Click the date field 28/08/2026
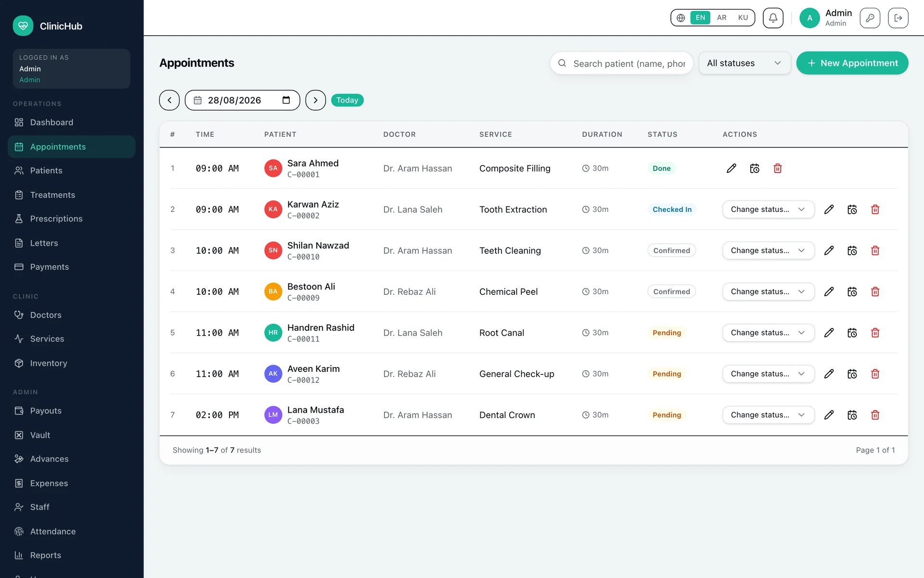 pos(242,100)
